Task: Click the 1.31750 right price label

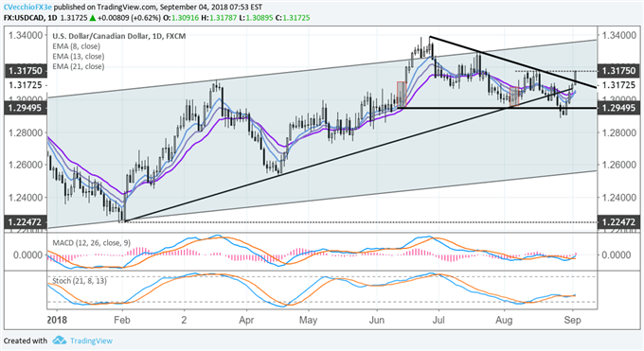Action: click(x=619, y=71)
